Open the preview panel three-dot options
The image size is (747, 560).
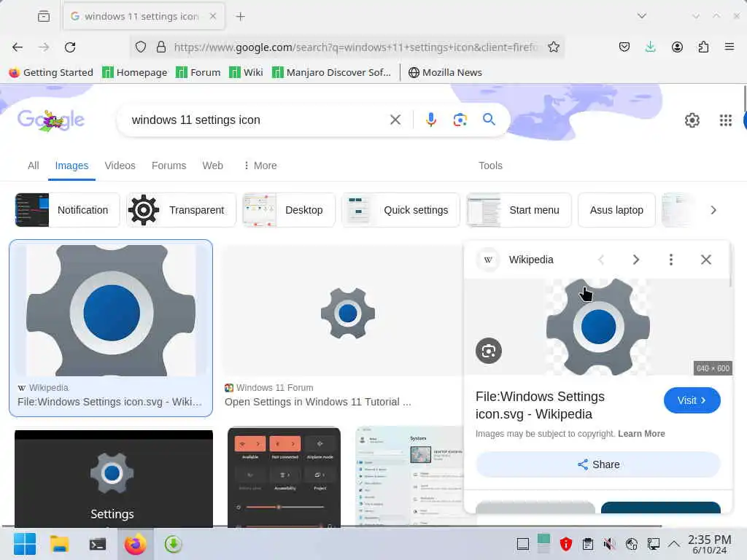(671, 260)
